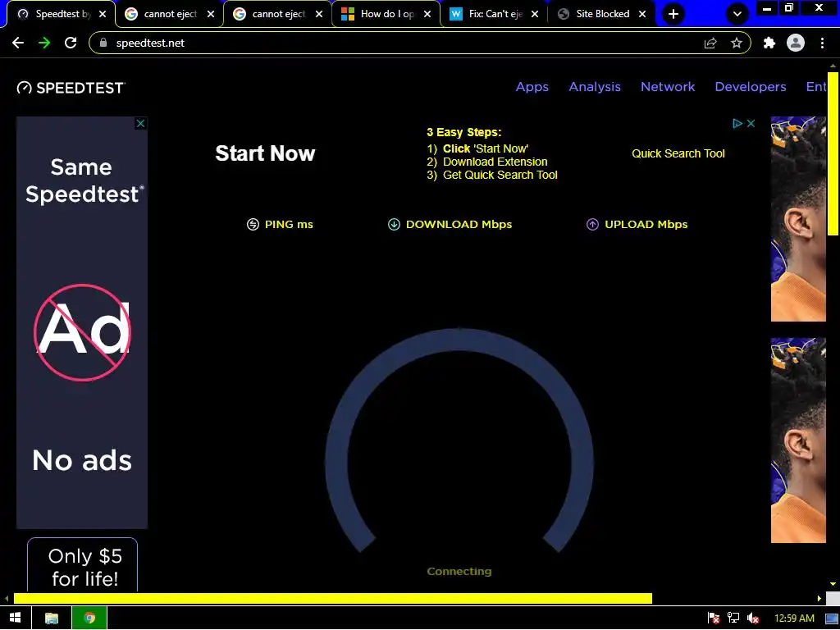The image size is (840, 630).
Task: Open the show desktop tray icon
Action: (x=832, y=619)
